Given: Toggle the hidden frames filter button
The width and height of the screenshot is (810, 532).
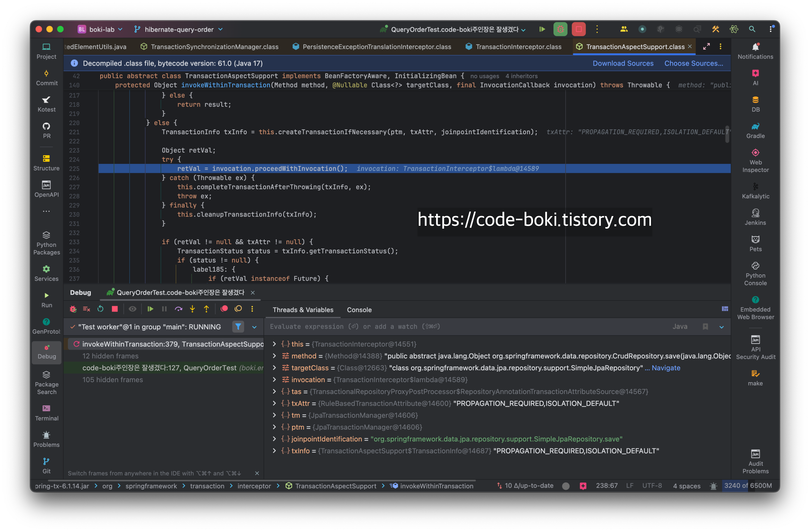Looking at the screenshot, I should [x=238, y=327].
